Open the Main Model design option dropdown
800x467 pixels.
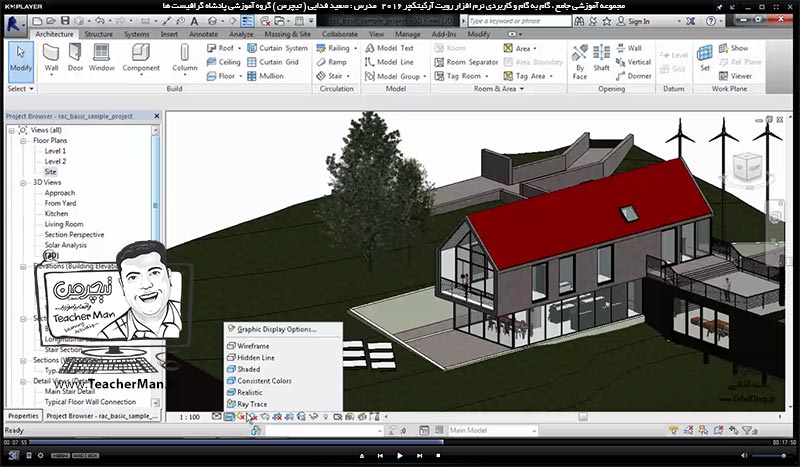[x=492, y=430]
